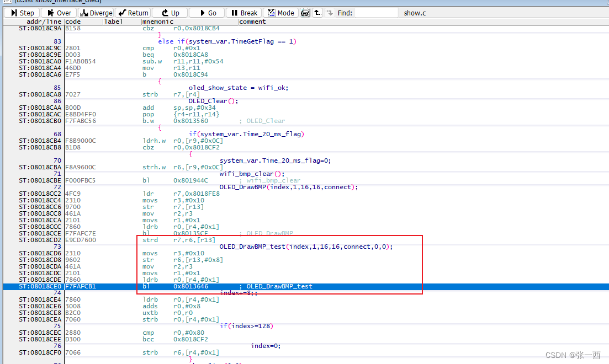Select the strb r7,[r4] row at ST:08018CA8
The image size is (609, 364).
(306, 94)
